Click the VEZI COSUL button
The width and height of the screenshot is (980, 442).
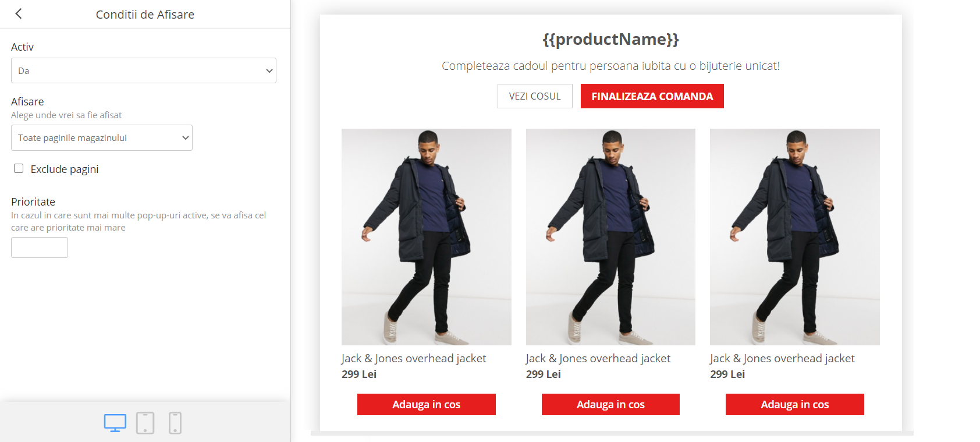[x=534, y=96]
